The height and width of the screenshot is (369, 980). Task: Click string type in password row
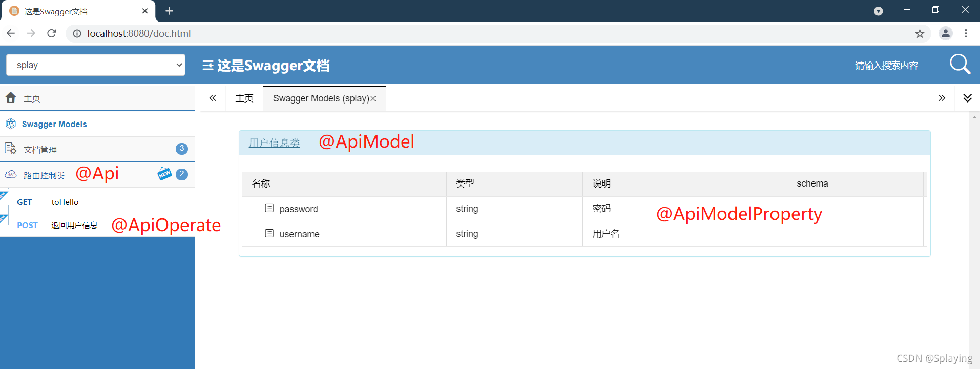click(467, 209)
